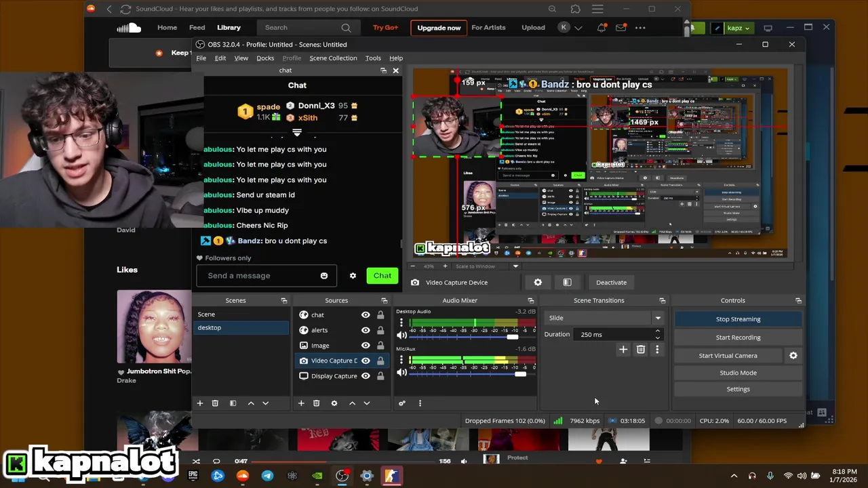The image size is (868, 488).
Task: Open source properties gear in preview toolbar
Action: pos(538,283)
